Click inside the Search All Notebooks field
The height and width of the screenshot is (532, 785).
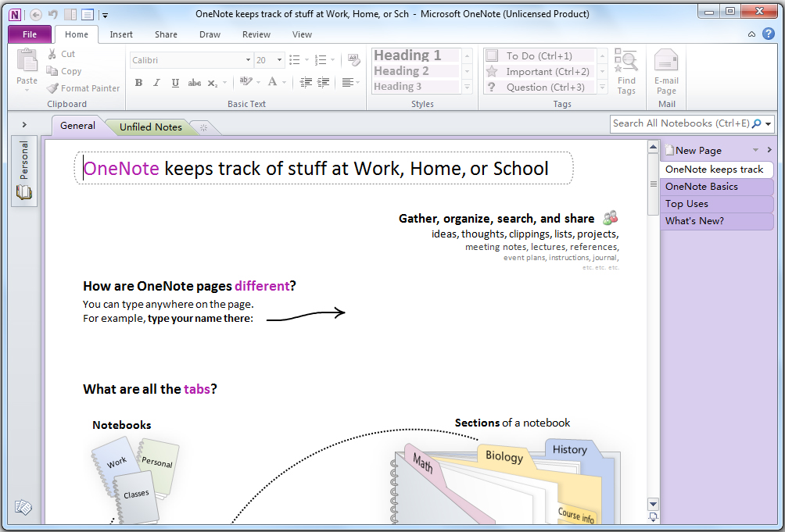coord(680,123)
